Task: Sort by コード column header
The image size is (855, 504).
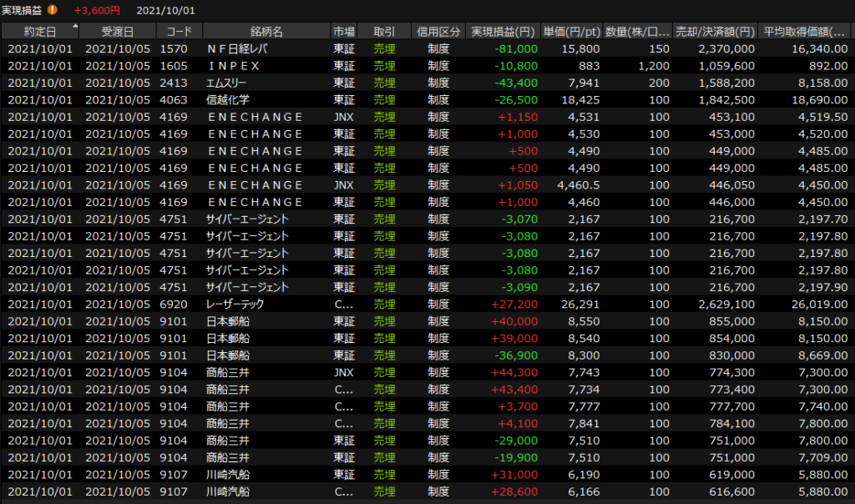Action: (x=179, y=32)
